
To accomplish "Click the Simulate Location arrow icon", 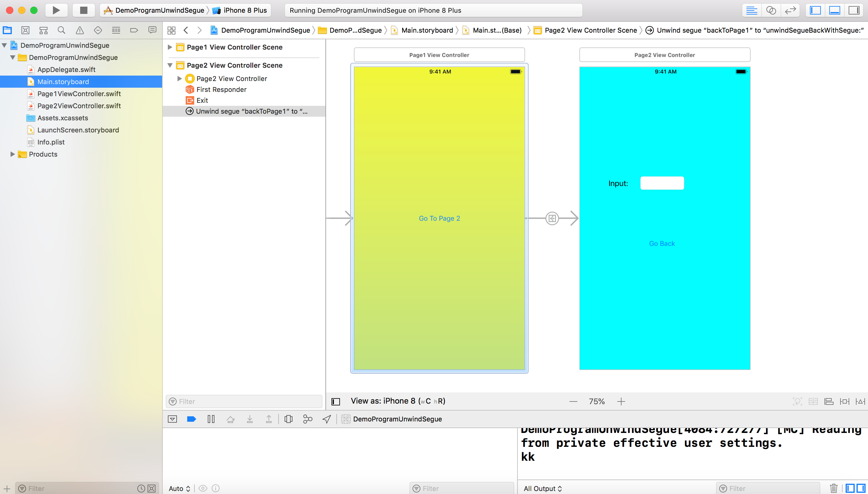I will click(326, 419).
